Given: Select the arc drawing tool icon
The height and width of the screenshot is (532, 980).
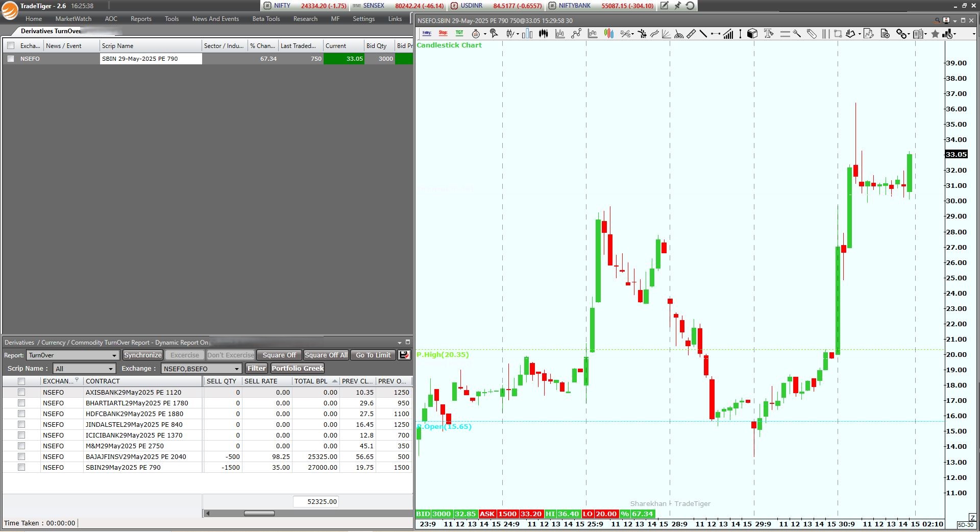Looking at the screenshot, I should 679,34.
